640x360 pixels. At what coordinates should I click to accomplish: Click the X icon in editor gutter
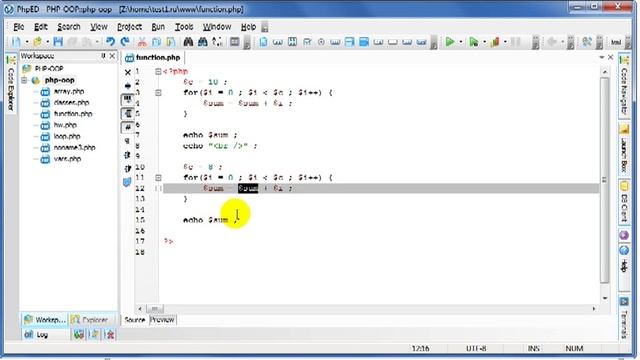(x=128, y=73)
